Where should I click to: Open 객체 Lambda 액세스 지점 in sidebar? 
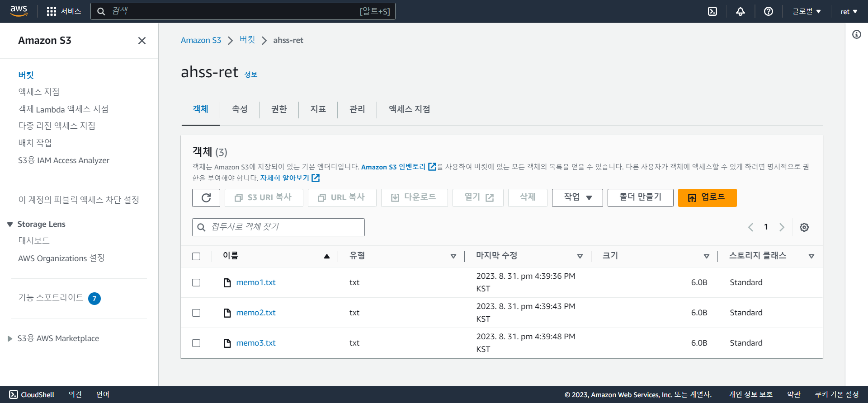63,109
